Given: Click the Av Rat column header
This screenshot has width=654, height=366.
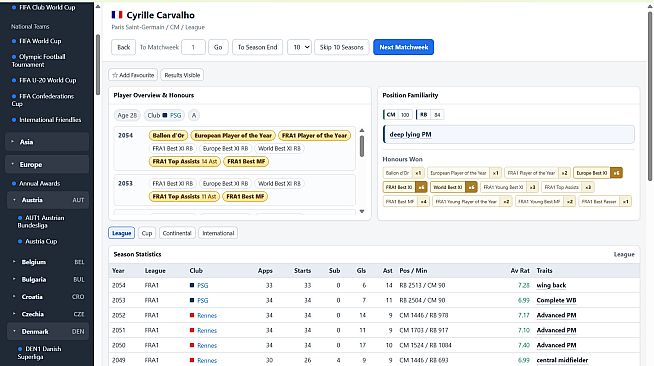Looking at the screenshot, I should [520, 271].
